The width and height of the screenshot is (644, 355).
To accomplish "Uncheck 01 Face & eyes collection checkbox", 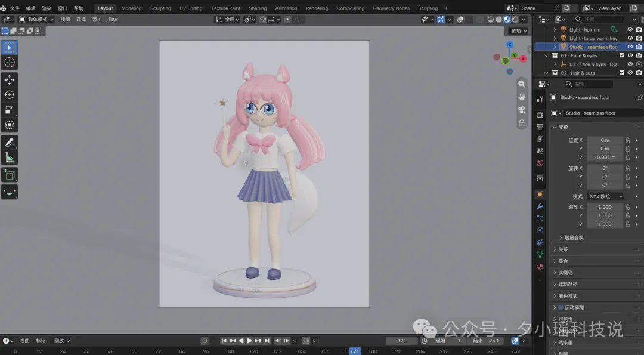I will (621, 55).
